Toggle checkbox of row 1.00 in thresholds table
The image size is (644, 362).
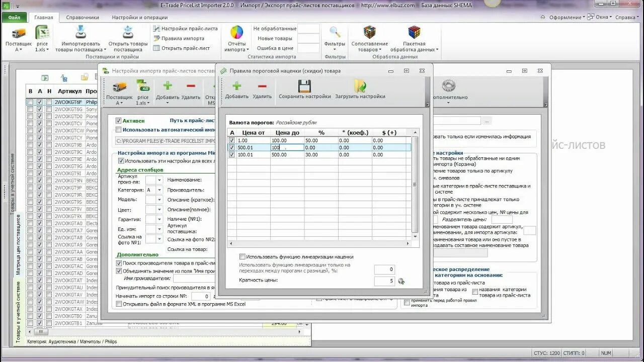pos(231,140)
